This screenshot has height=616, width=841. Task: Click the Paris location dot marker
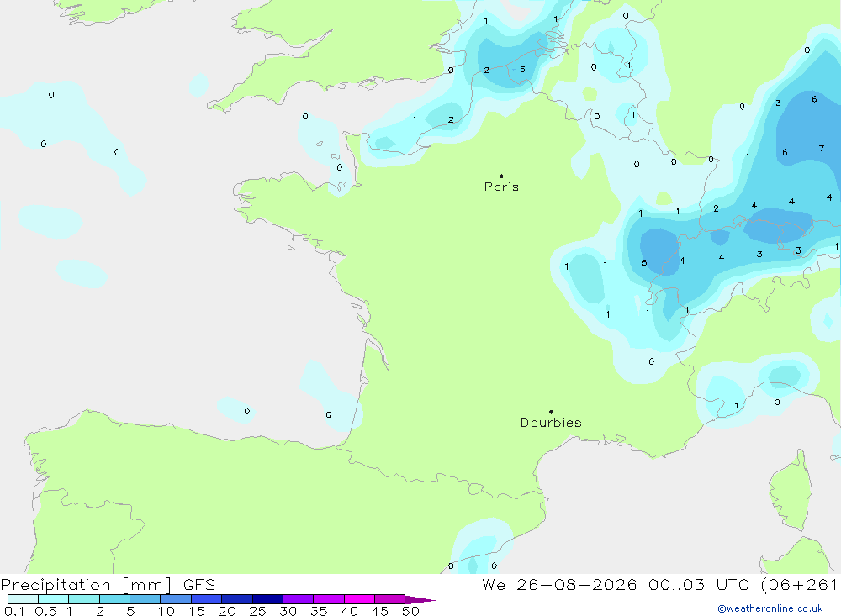pos(501,176)
